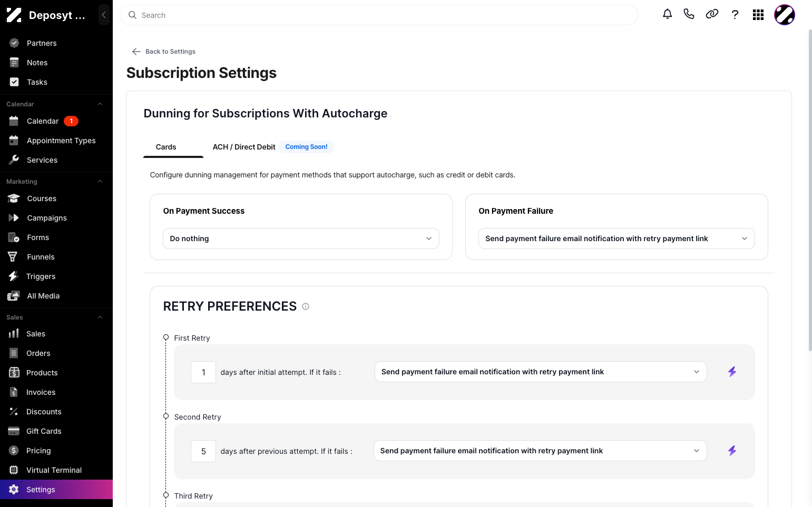Open Campaigns in the sidebar
The height and width of the screenshot is (507, 812).
pos(56,218)
